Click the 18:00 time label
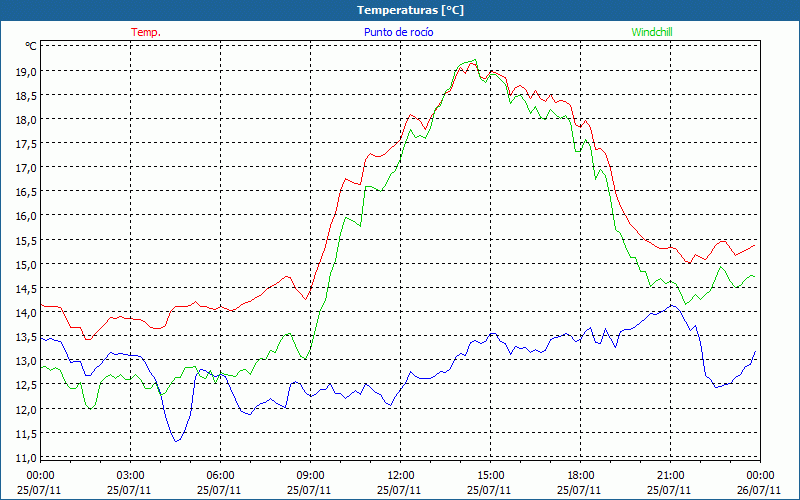Screen dimensions: 800x500 580,476
